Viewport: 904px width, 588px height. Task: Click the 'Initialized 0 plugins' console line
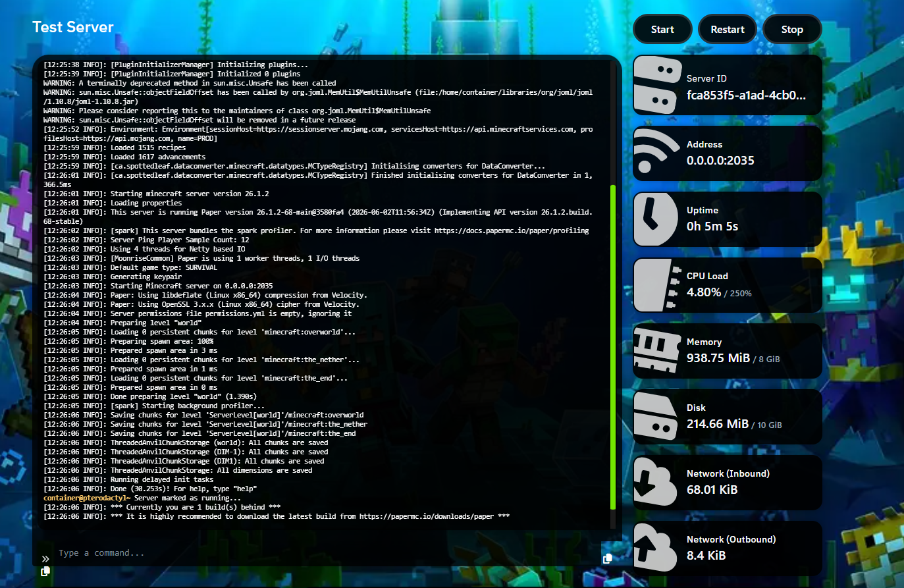(172, 74)
